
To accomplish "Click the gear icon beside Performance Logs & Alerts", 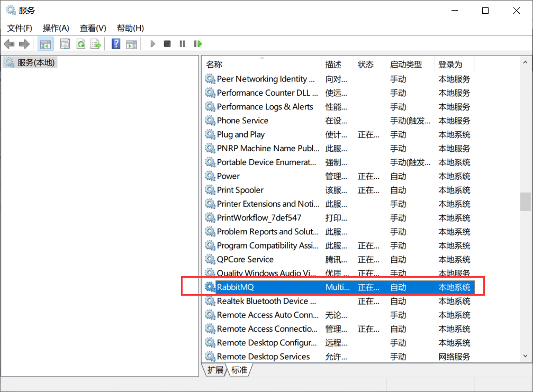I will (210, 107).
